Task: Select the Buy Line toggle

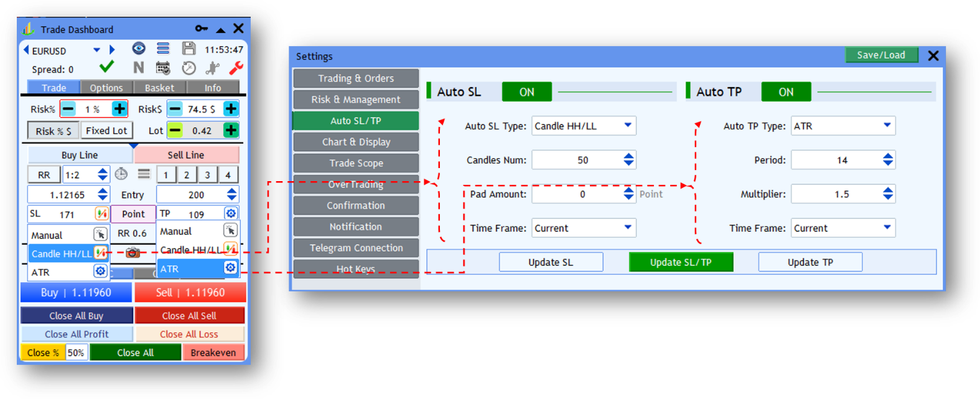Action: pyautogui.click(x=80, y=155)
